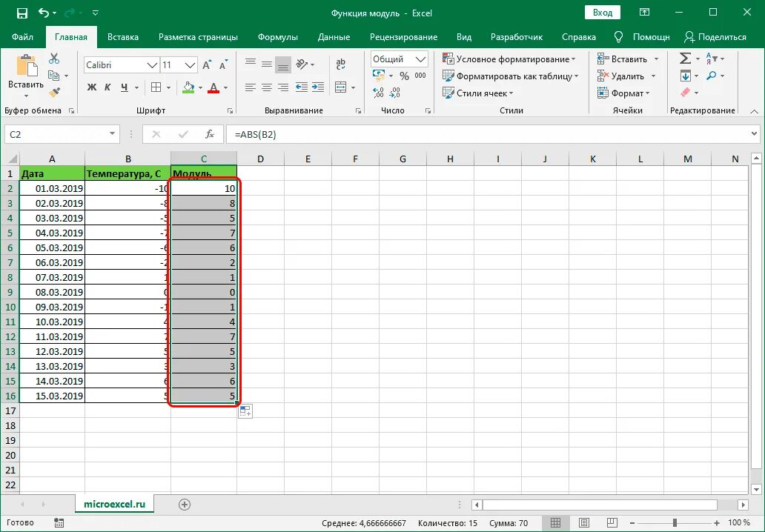This screenshot has height=532, width=765.
Task: Toggle align text left
Action: (251, 87)
